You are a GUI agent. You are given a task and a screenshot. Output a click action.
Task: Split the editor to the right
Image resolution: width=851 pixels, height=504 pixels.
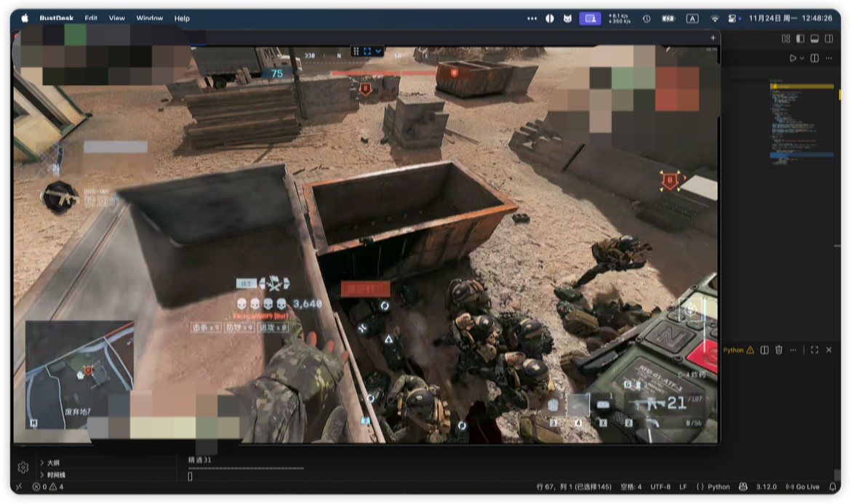point(815,58)
